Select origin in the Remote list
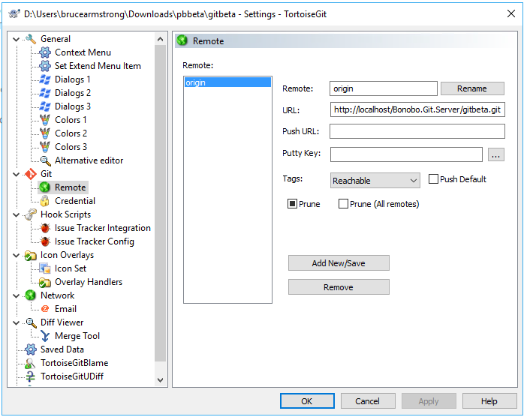 (x=227, y=82)
